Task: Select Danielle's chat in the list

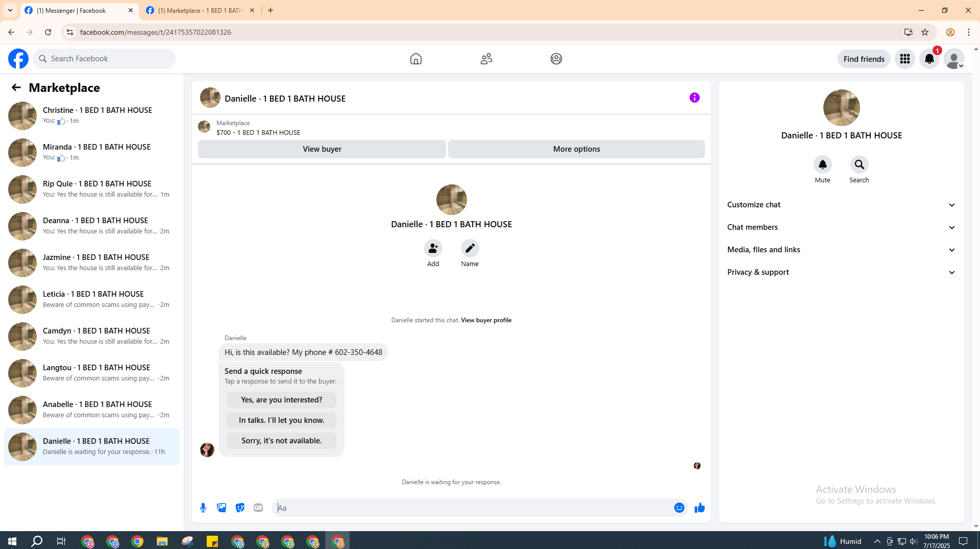Action: (92, 447)
